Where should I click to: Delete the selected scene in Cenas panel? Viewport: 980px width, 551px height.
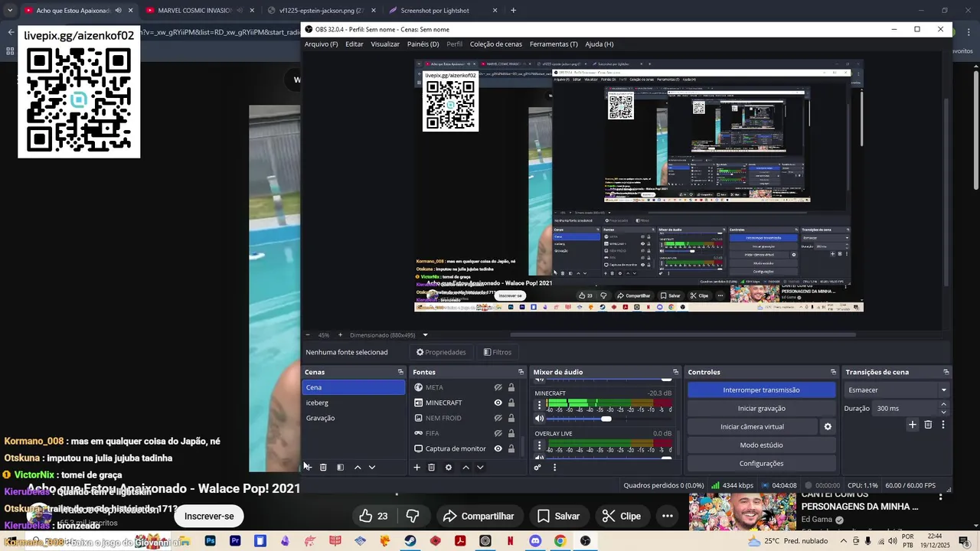(323, 467)
